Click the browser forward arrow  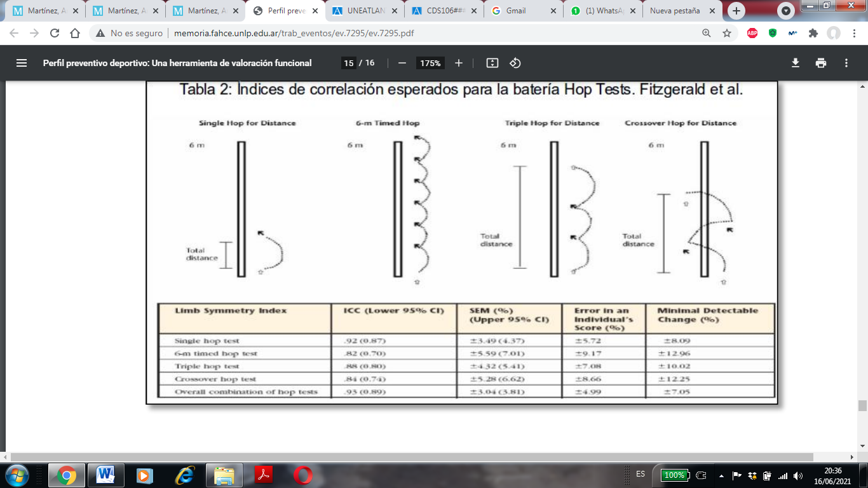[x=34, y=33]
